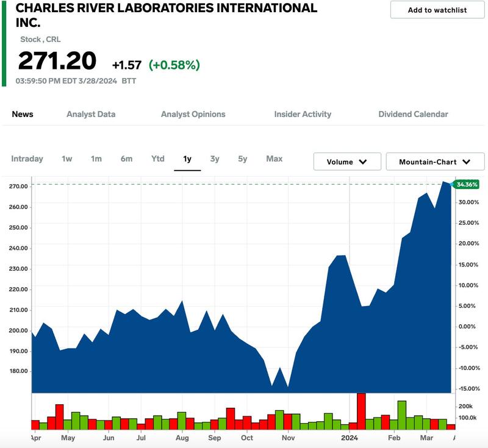Click the 30.00% percent axis label
The height and width of the screenshot is (448, 488).
pyautogui.click(x=468, y=202)
